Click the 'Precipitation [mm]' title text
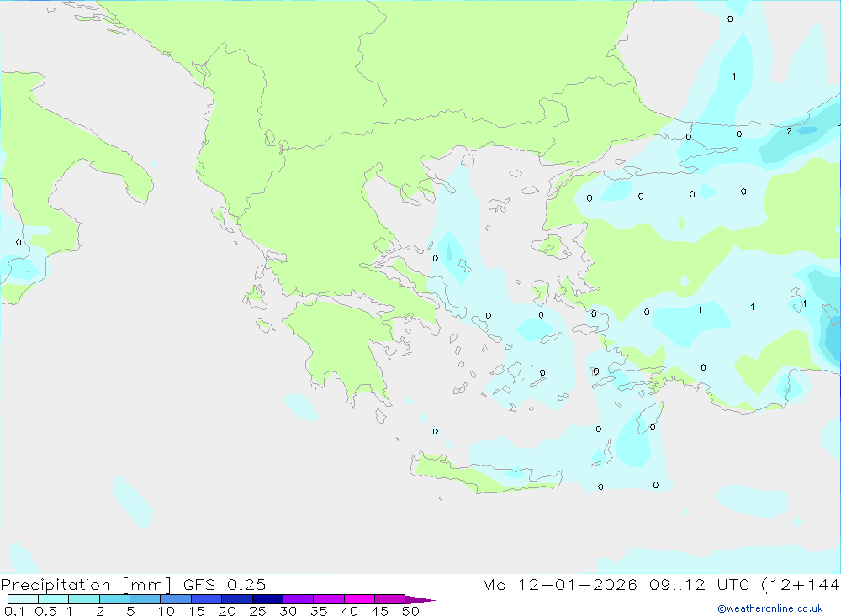The height and width of the screenshot is (616, 841). click(x=87, y=585)
